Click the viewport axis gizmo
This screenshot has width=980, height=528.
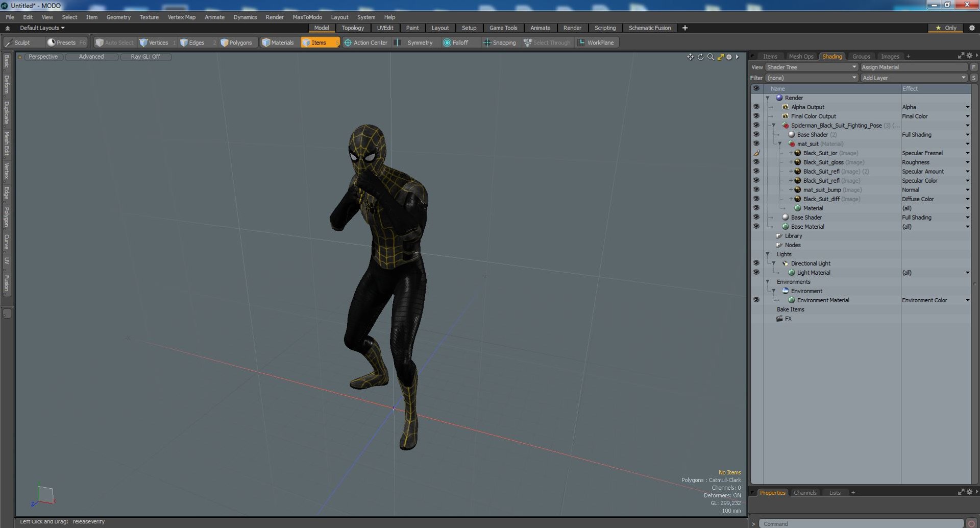tap(43, 496)
